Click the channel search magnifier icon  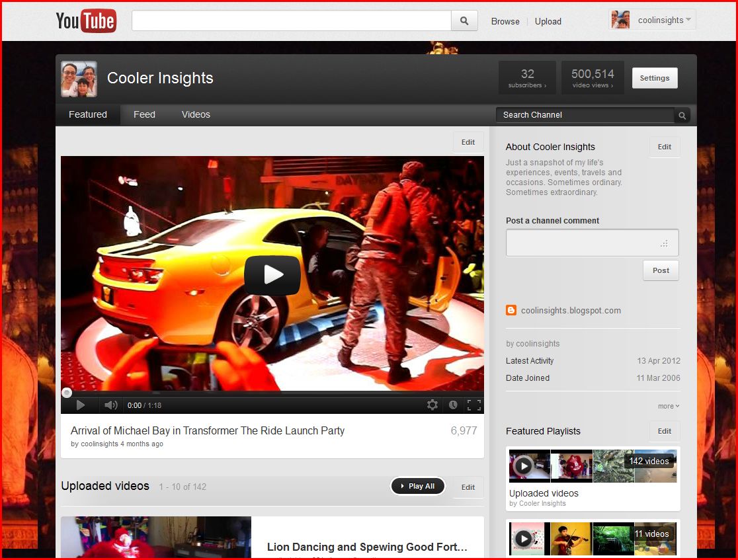pos(682,115)
